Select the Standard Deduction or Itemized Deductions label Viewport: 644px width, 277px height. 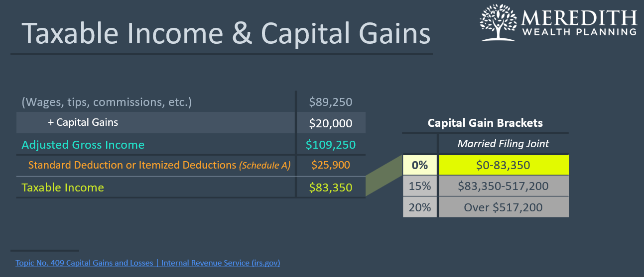pyautogui.click(x=159, y=165)
